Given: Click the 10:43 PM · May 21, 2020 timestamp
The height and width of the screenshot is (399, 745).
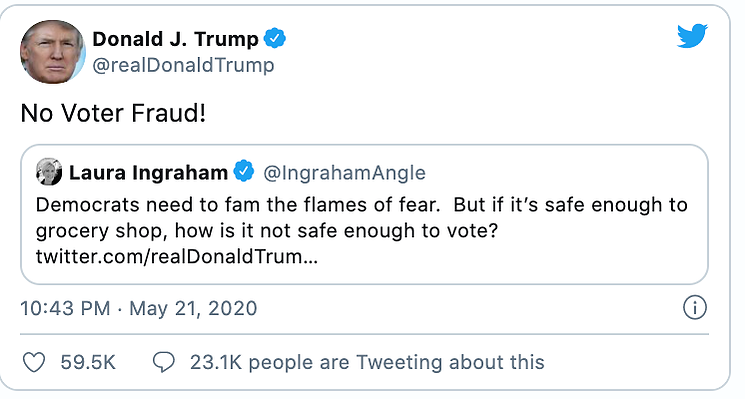Looking at the screenshot, I should [139, 309].
